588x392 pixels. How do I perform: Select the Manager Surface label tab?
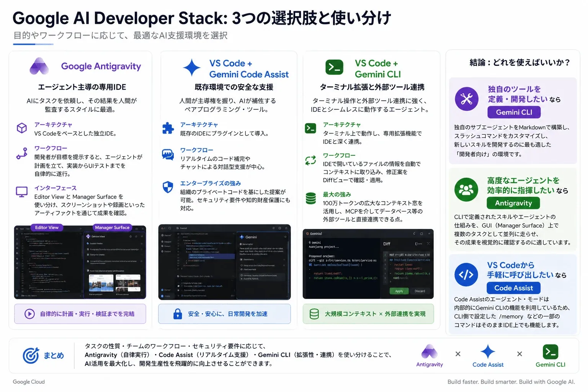pos(112,227)
